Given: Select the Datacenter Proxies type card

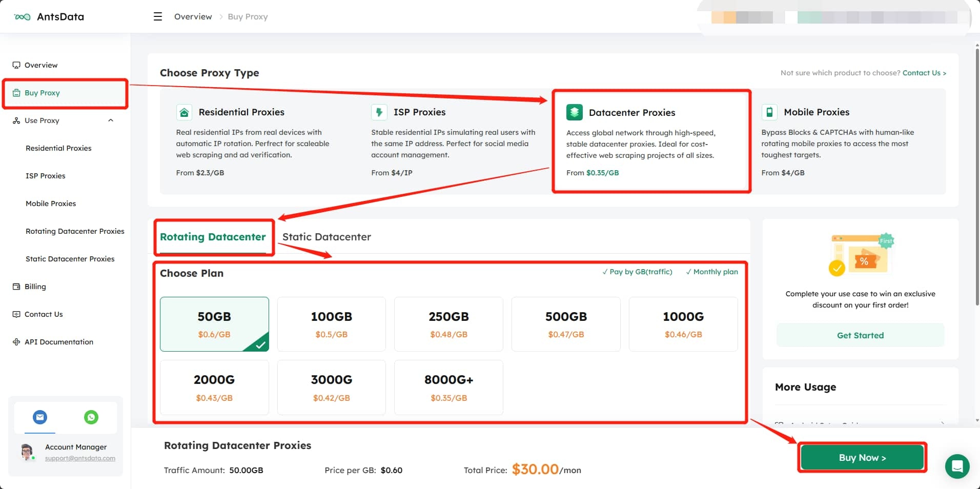Looking at the screenshot, I should (651, 141).
